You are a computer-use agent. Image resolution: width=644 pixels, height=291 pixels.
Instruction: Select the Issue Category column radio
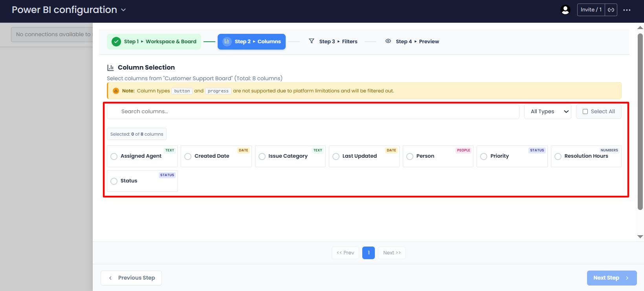[262, 157]
